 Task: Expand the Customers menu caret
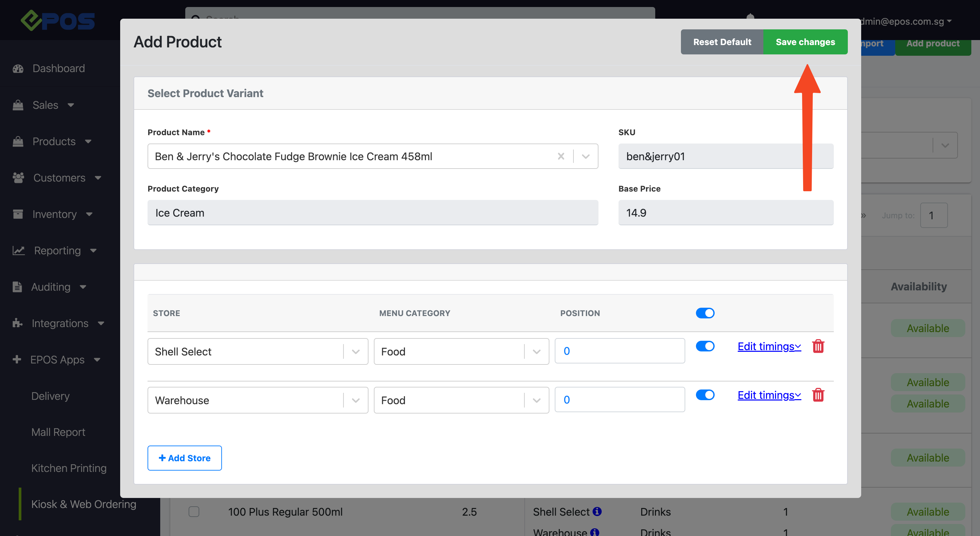click(x=98, y=178)
